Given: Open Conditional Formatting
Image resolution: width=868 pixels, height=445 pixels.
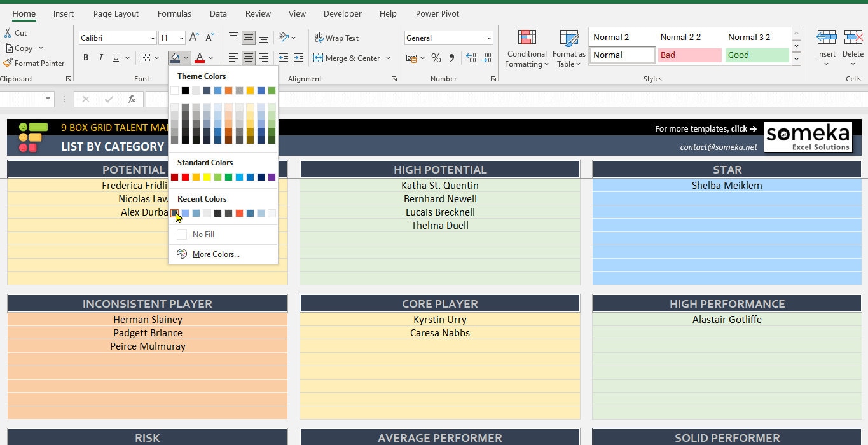Looking at the screenshot, I should click(527, 48).
